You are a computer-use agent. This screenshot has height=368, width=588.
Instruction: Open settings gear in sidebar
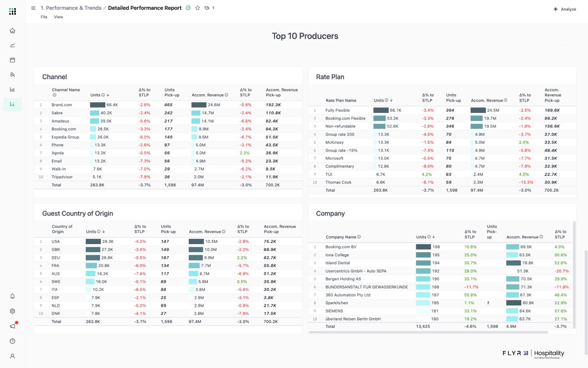coord(13,311)
